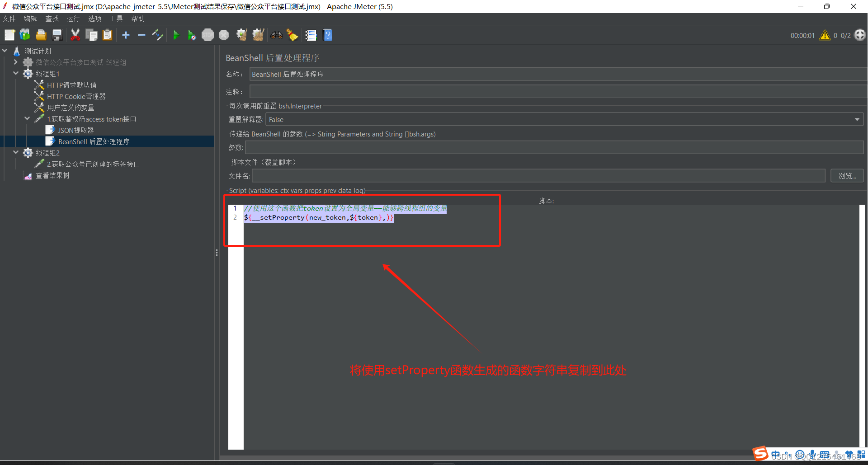The width and height of the screenshot is (868, 465).
Task: Click the 参数 parameters input field
Action: click(x=554, y=147)
